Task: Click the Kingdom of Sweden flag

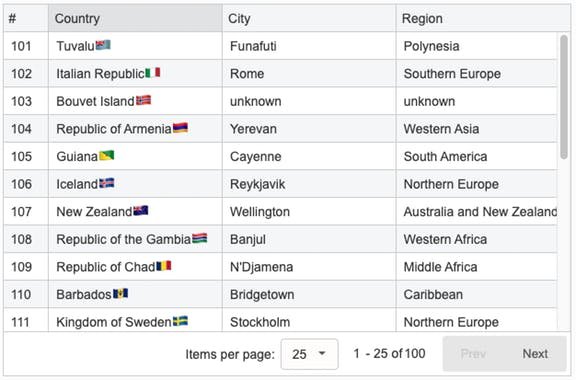Action: pos(180,321)
